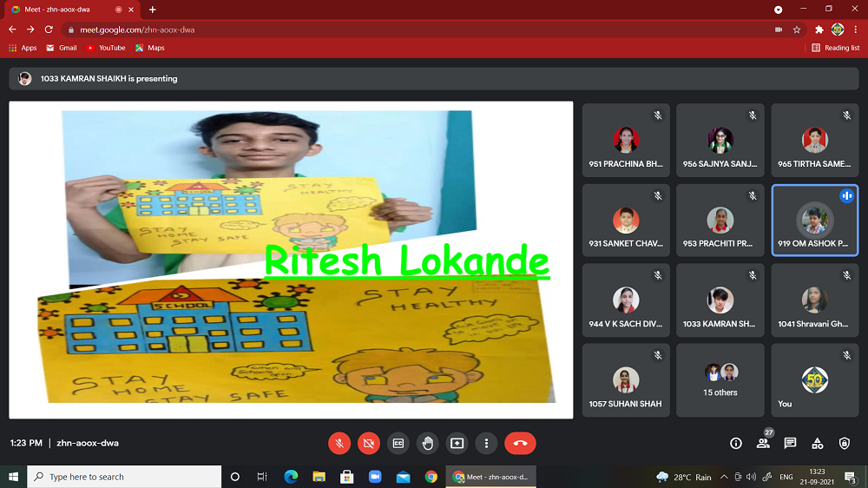Turn on captions with the CC button

point(398,443)
